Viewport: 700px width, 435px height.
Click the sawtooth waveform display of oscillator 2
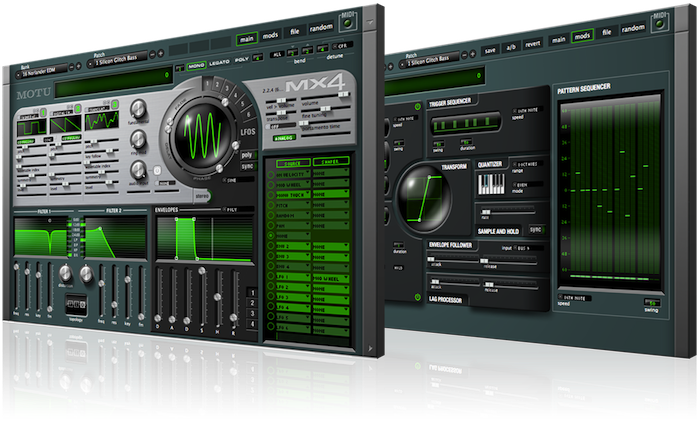tap(66, 124)
